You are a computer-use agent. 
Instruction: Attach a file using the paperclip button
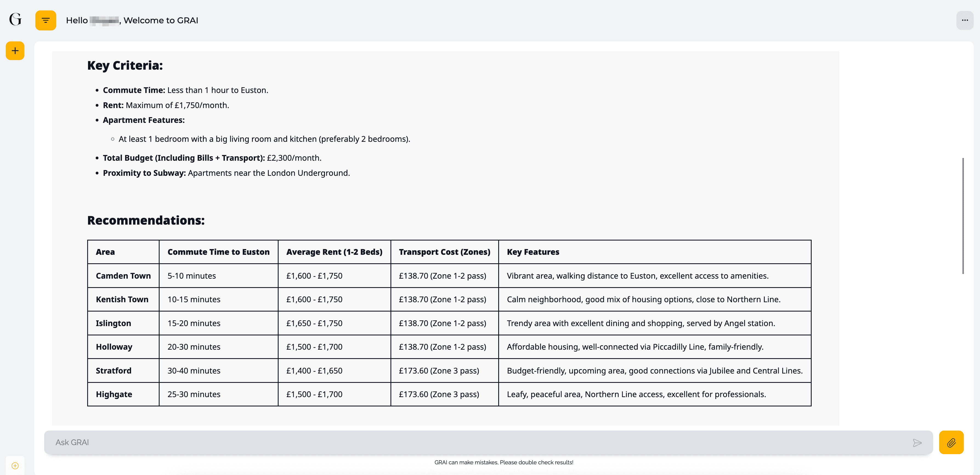[x=951, y=442]
